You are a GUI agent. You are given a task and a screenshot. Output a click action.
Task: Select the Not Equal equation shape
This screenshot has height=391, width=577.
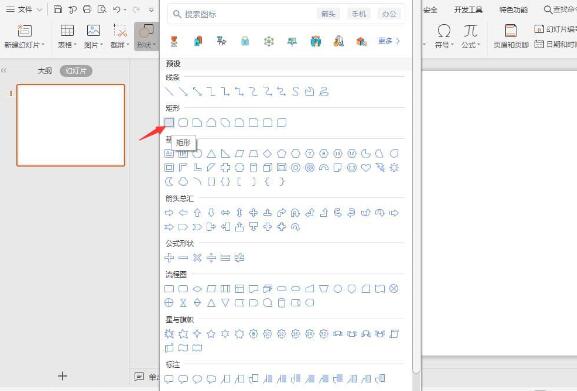tap(240, 257)
